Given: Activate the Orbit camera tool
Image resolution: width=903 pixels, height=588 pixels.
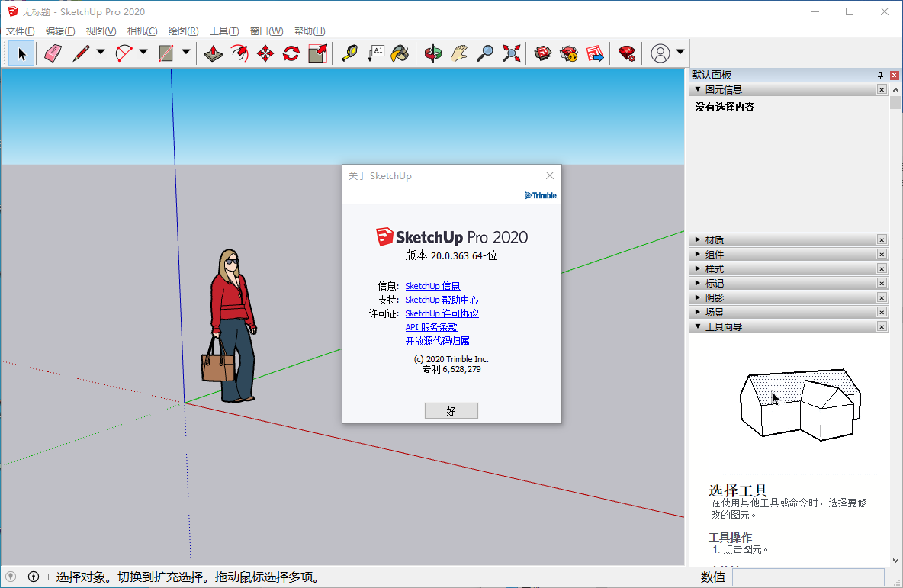Looking at the screenshot, I should (433, 53).
